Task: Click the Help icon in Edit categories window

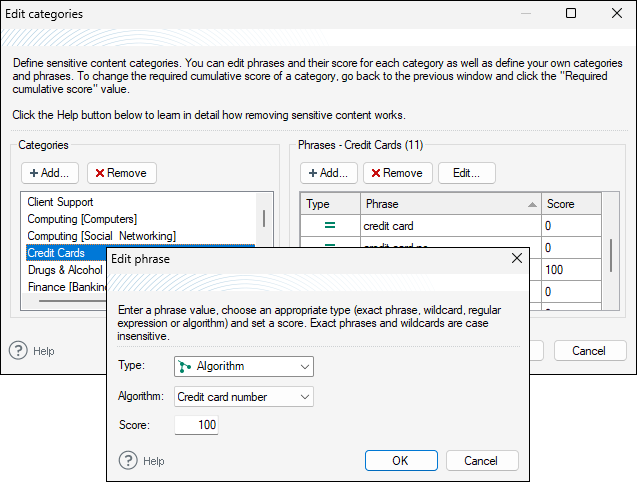Action: (18, 351)
